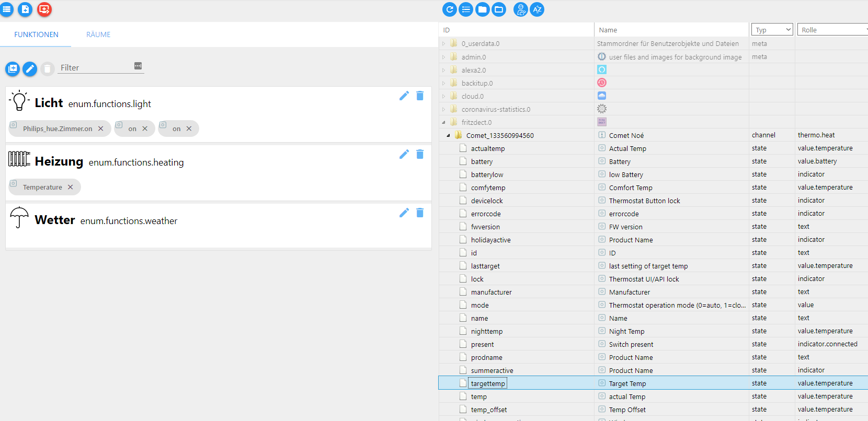Collapse all folders with the outlined folder icon

(x=499, y=9)
